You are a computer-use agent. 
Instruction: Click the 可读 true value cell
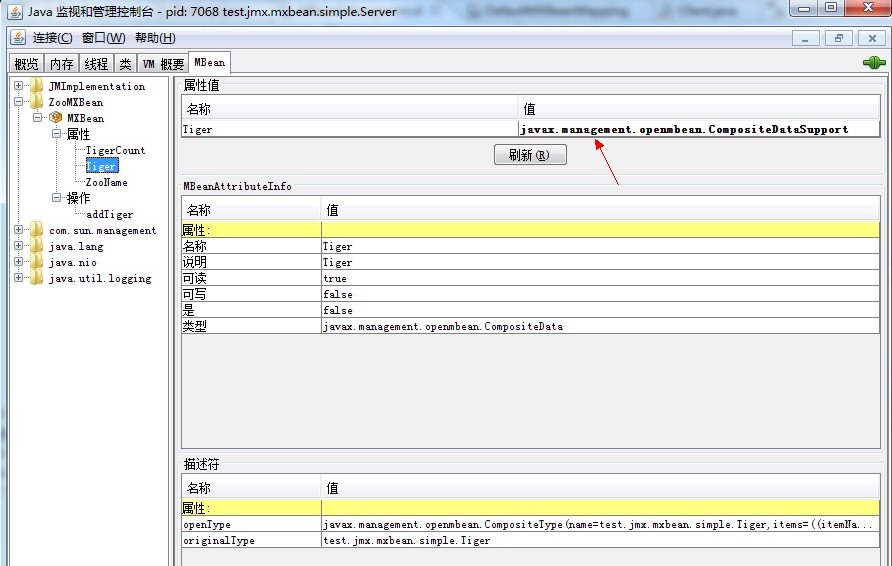click(x=600, y=278)
